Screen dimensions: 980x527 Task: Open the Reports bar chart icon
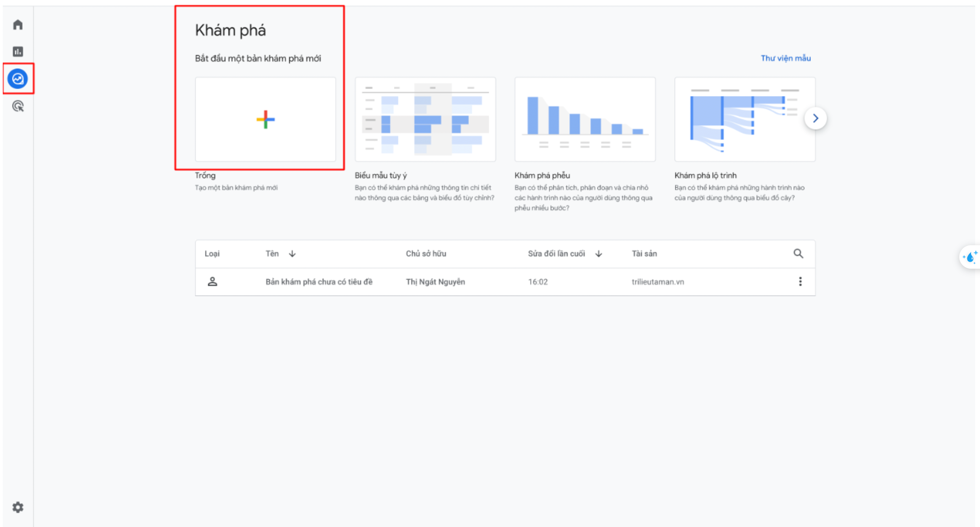coord(18,51)
